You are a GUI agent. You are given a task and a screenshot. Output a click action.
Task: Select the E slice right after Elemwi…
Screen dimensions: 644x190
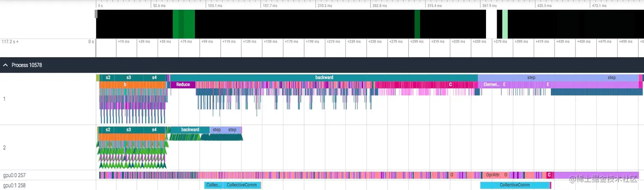tap(504, 85)
